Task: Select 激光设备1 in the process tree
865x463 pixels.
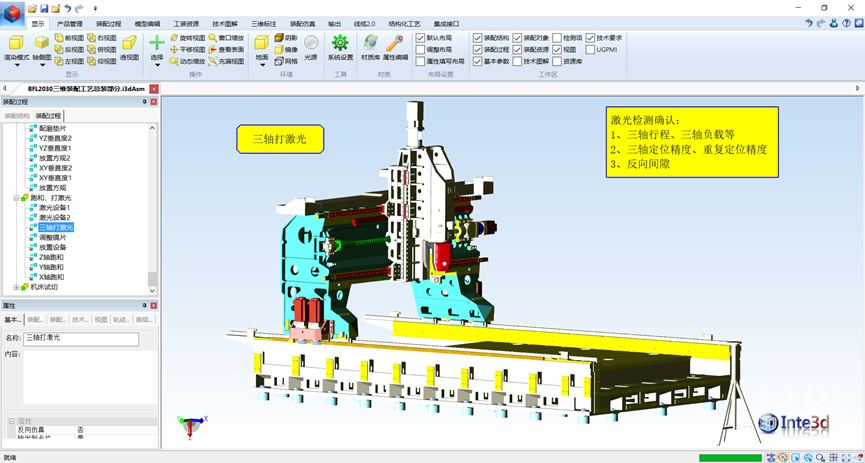Action: click(x=55, y=208)
